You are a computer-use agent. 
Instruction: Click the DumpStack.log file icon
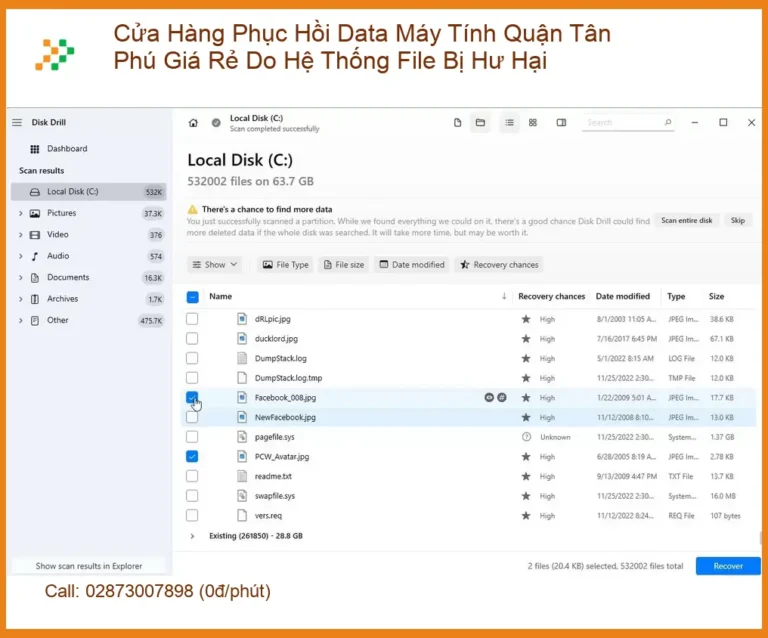(242, 358)
